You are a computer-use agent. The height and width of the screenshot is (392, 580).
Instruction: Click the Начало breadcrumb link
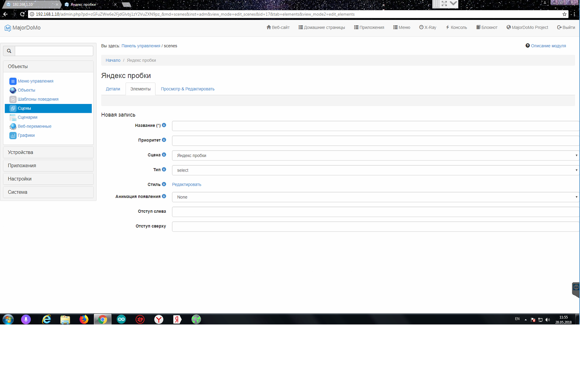pos(113,60)
